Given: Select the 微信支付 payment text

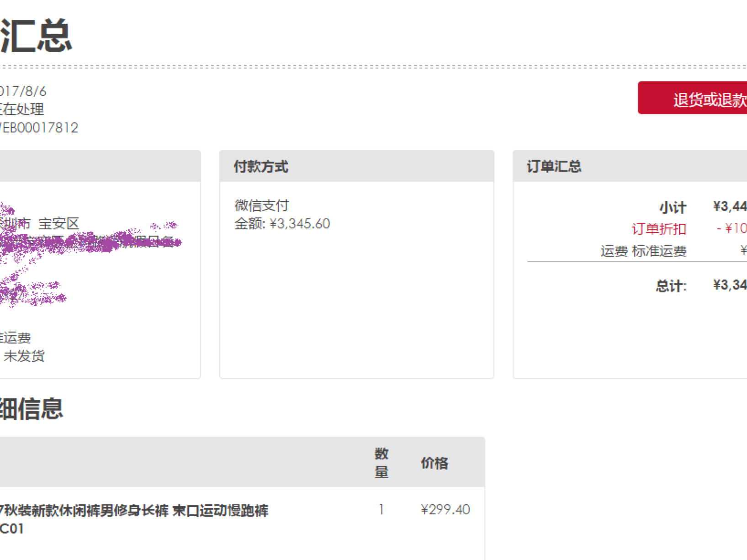Looking at the screenshot, I should 262,206.
